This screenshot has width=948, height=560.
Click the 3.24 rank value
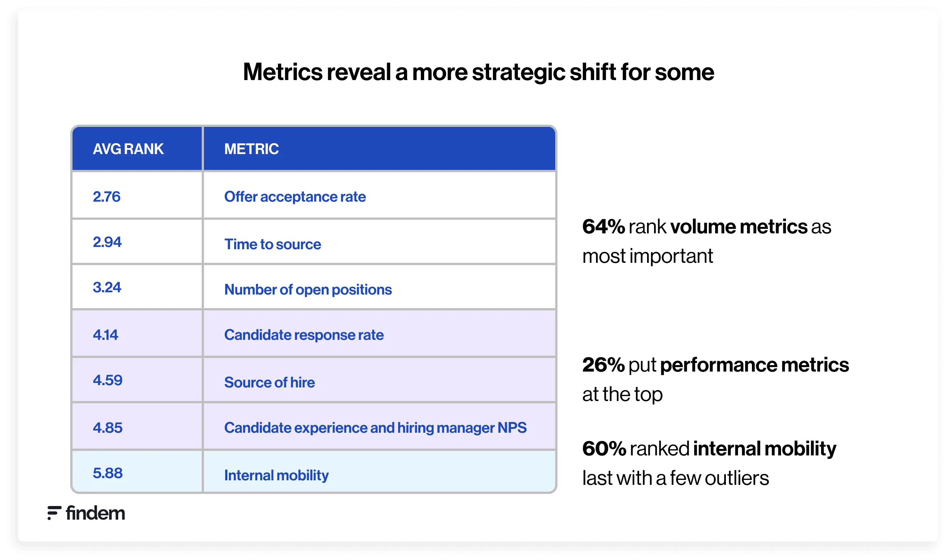click(x=107, y=287)
